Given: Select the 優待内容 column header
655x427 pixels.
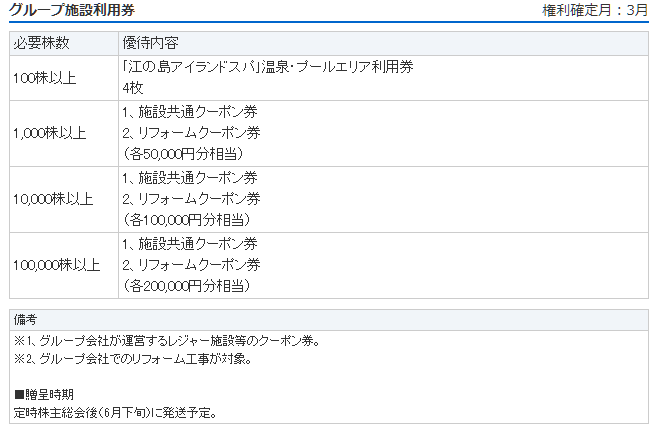Looking at the screenshot, I should point(149,44).
